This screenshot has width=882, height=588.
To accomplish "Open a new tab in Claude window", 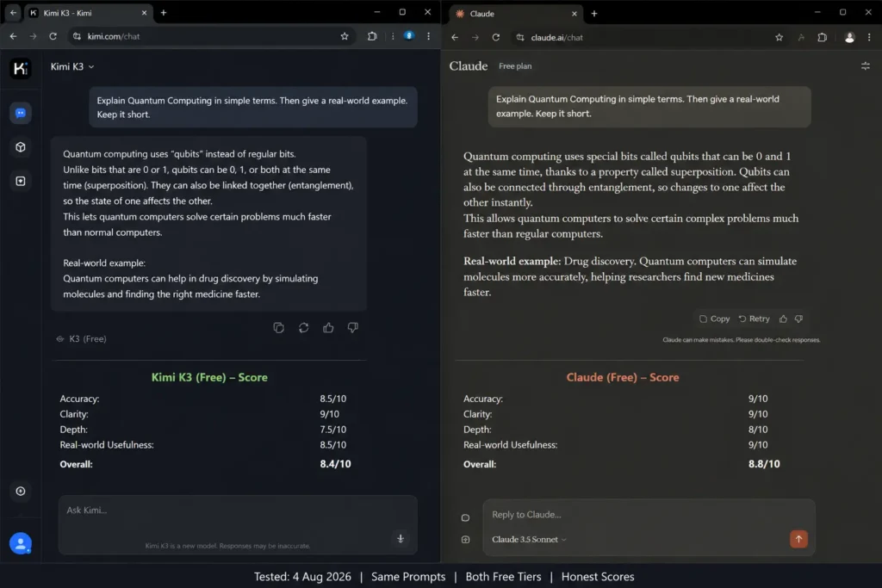I will [x=594, y=14].
